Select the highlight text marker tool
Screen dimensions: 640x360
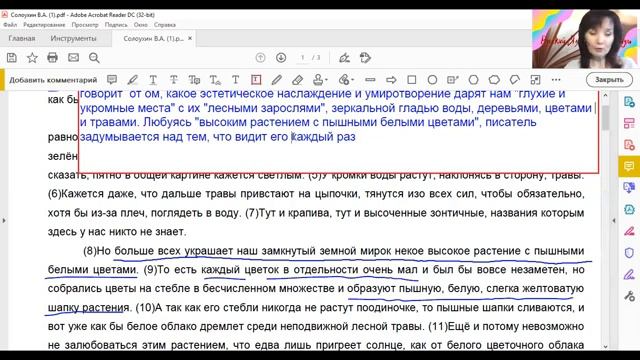click(132, 80)
